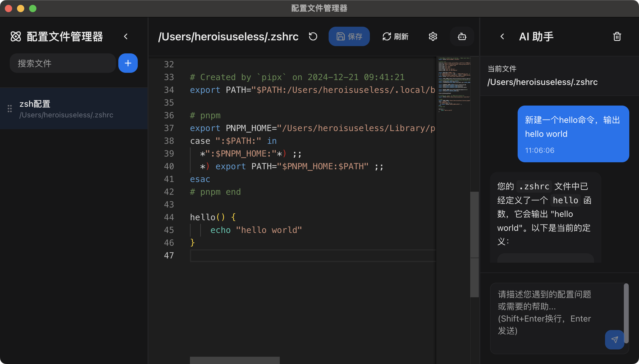This screenshot has height=364, width=639.
Task: Click the 保存 save button
Action: [349, 36]
